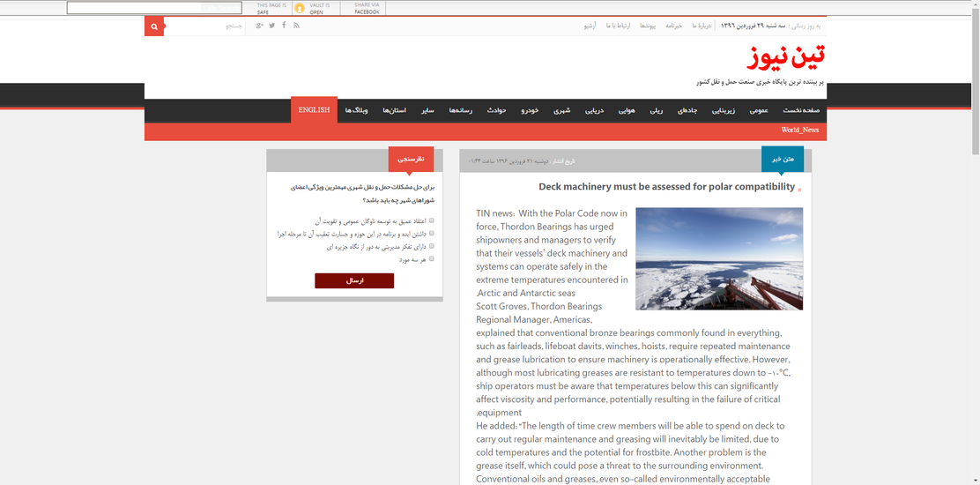Viewport: 980px width, 485px height.
Task: Select the ENGLISH navigation tab
Action: click(x=314, y=110)
